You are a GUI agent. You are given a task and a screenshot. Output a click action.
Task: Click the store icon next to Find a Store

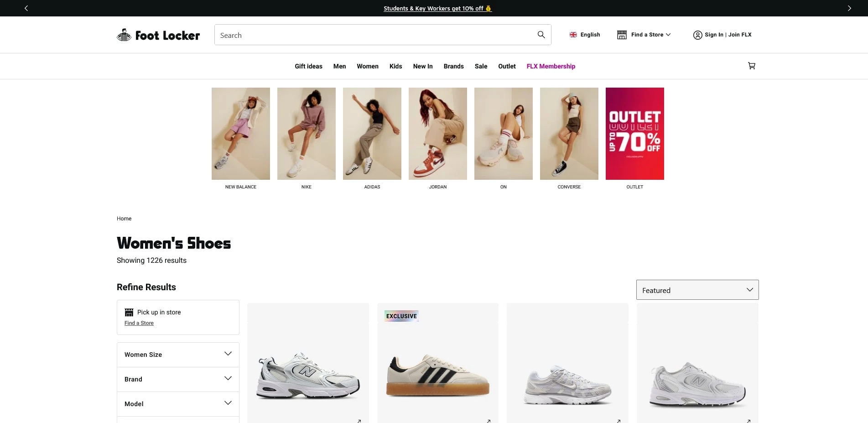621,35
